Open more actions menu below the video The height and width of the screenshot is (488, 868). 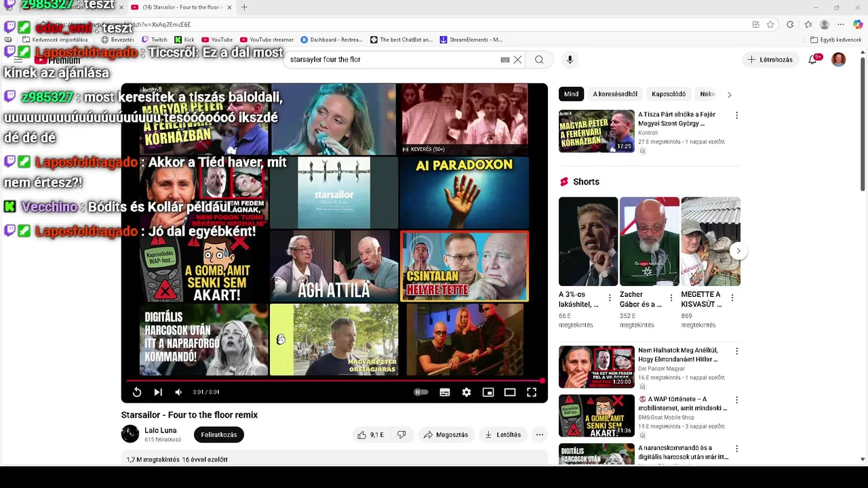[x=540, y=434]
